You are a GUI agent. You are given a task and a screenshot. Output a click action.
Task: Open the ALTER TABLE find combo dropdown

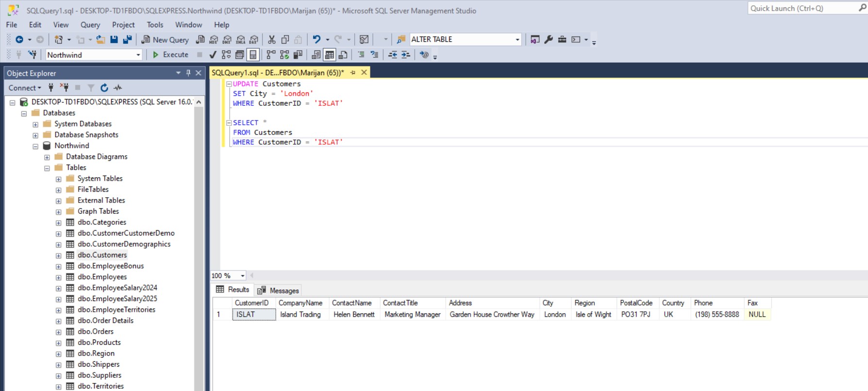(517, 39)
